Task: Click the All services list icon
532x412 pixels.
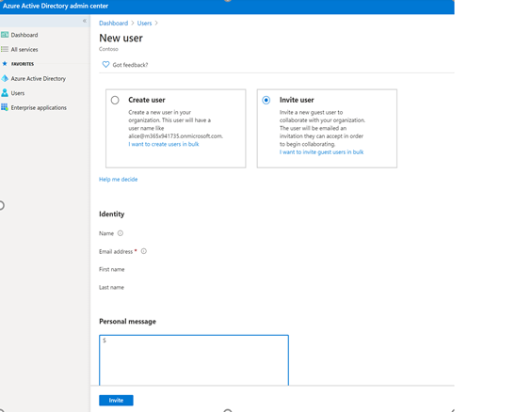Action: point(5,50)
